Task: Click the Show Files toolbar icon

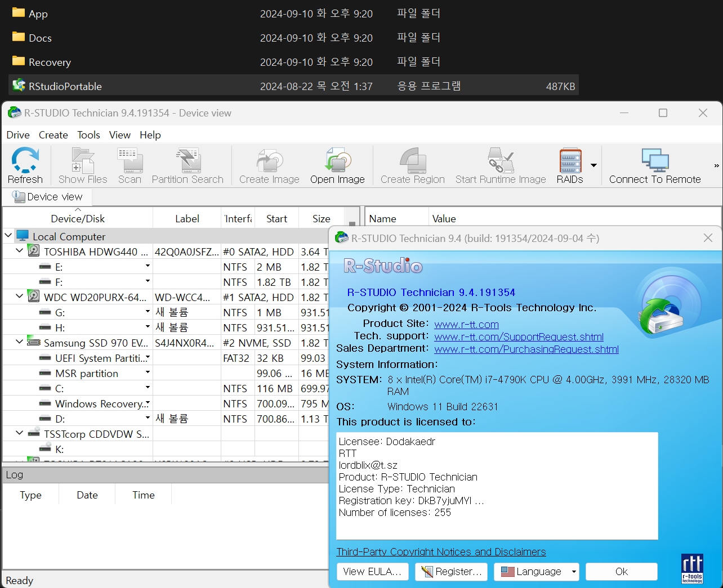Action: pyautogui.click(x=83, y=165)
